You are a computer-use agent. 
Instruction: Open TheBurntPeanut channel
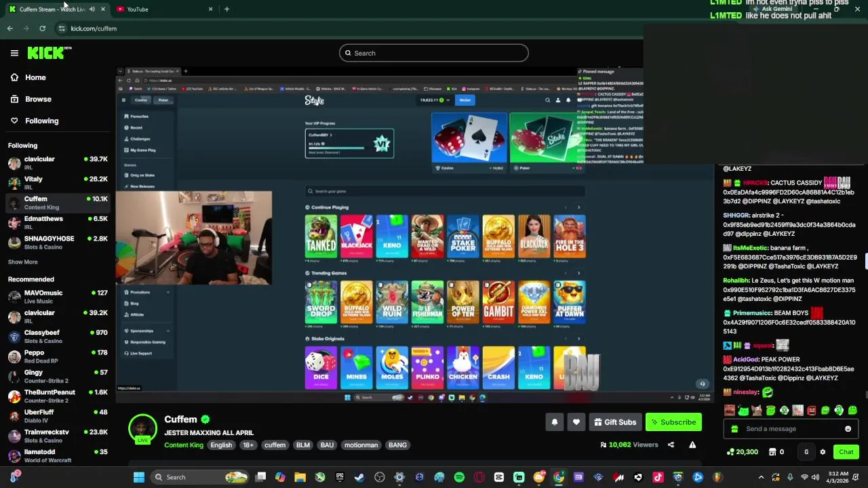pos(57,396)
